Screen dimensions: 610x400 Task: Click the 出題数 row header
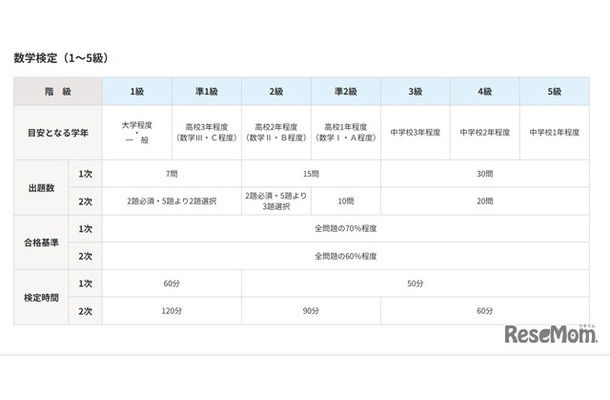40,187
